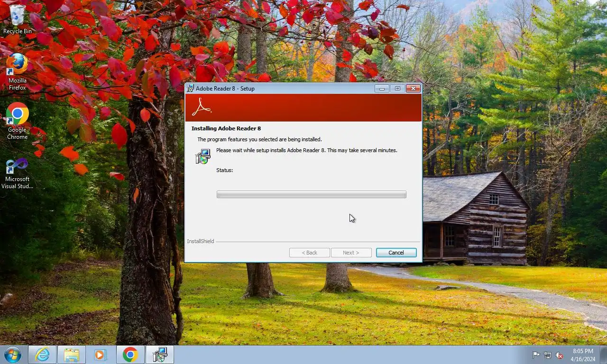Click the Adobe logo in the setup banner
The height and width of the screenshot is (364, 607).
point(202,107)
